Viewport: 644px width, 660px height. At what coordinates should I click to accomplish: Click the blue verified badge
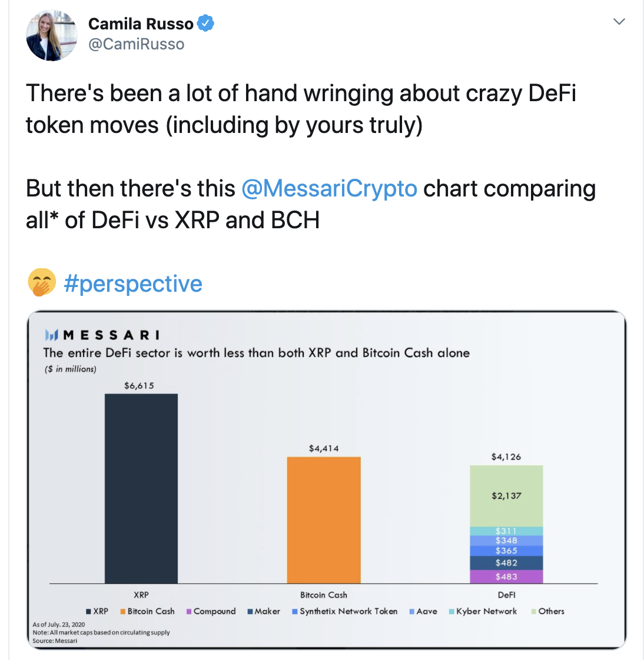pos(205,24)
